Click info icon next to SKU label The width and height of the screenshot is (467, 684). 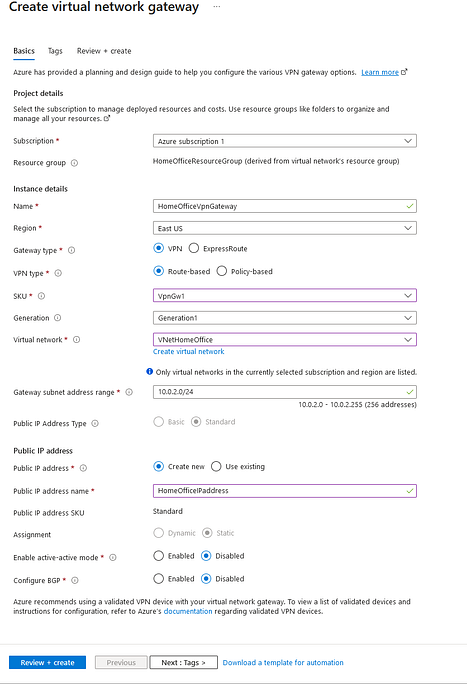tap(41, 296)
